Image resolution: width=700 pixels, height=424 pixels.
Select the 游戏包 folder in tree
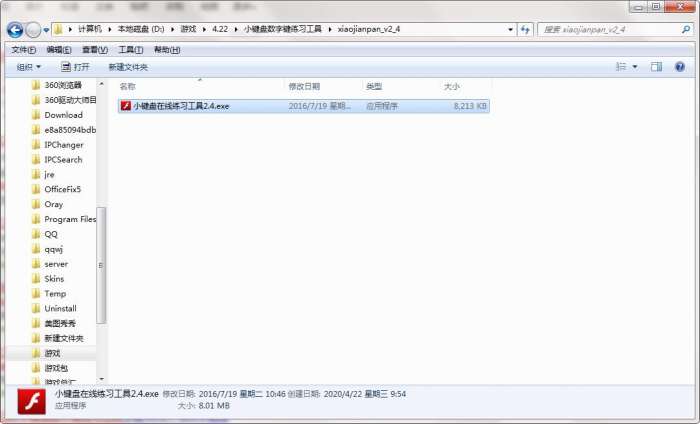56,368
